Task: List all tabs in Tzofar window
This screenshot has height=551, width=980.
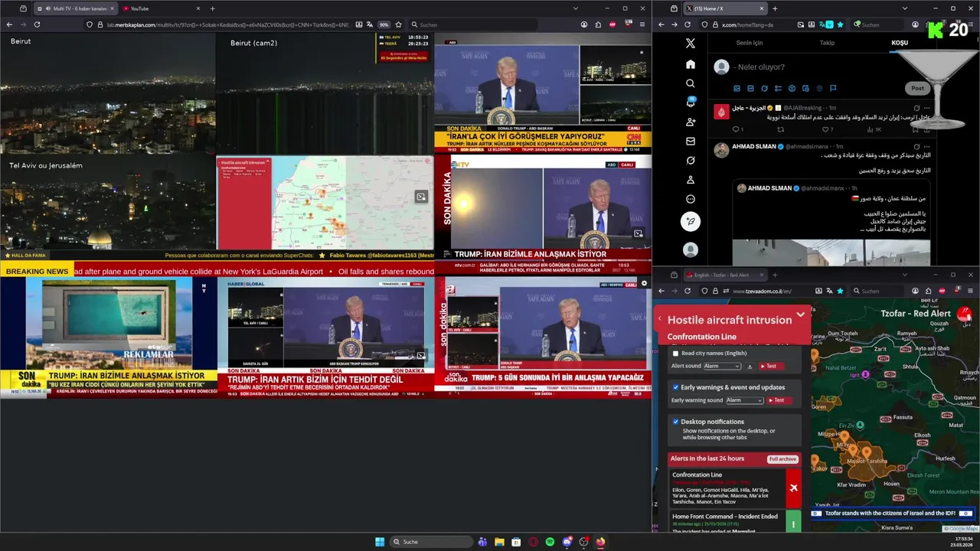Action: click(x=904, y=275)
